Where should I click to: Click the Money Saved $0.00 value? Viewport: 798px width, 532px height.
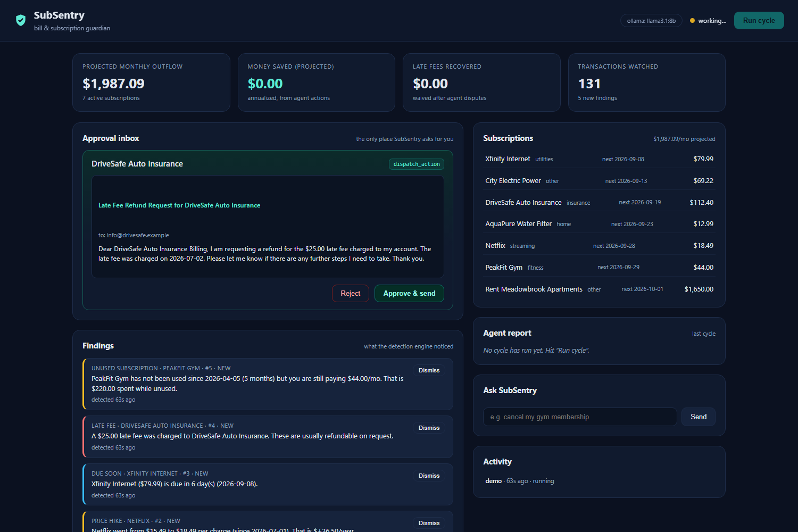point(265,84)
